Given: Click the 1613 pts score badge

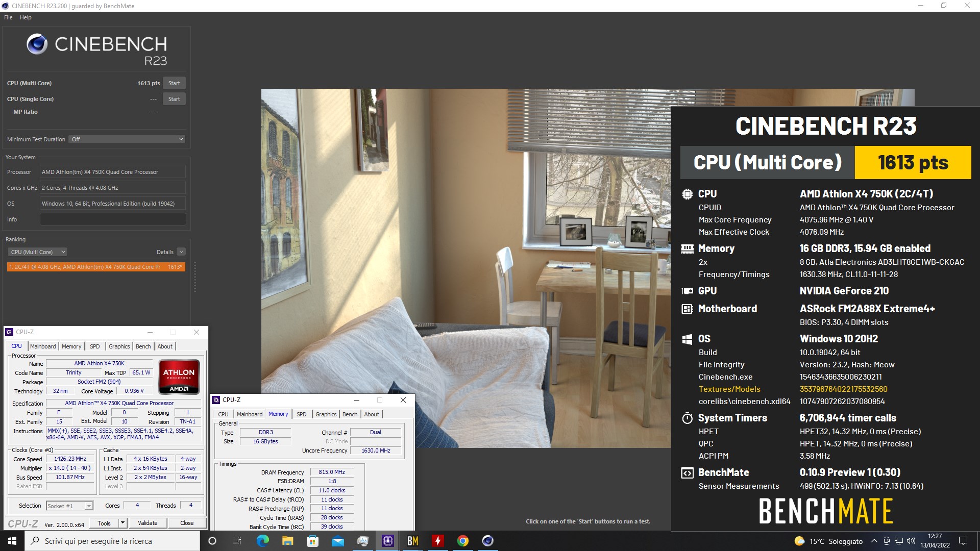Looking at the screenshot, I should pos(913,163).
